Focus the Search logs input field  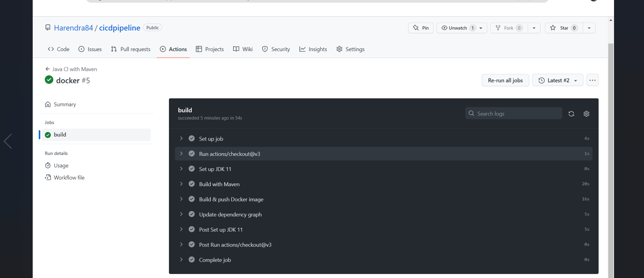tap(514, 113)
